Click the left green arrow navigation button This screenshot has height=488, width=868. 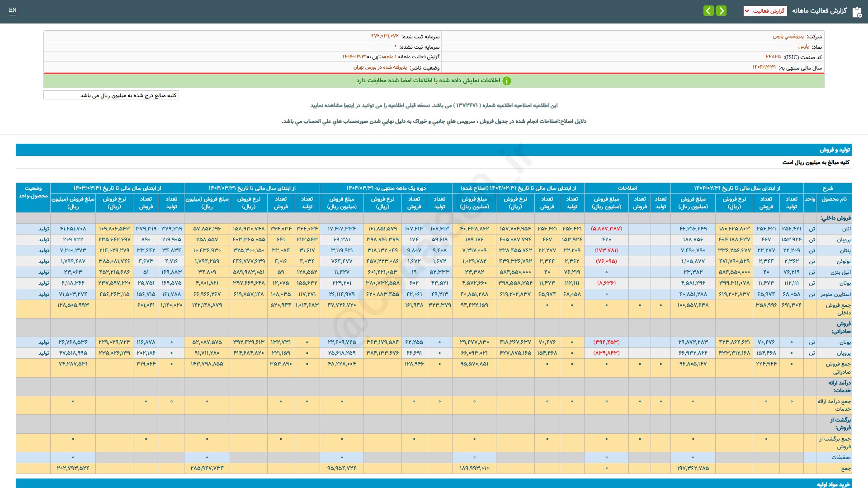[709, 10]
